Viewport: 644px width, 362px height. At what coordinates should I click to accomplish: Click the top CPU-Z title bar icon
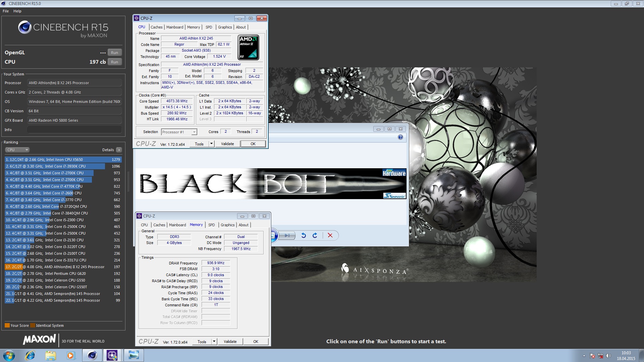(x=137, y=18)
